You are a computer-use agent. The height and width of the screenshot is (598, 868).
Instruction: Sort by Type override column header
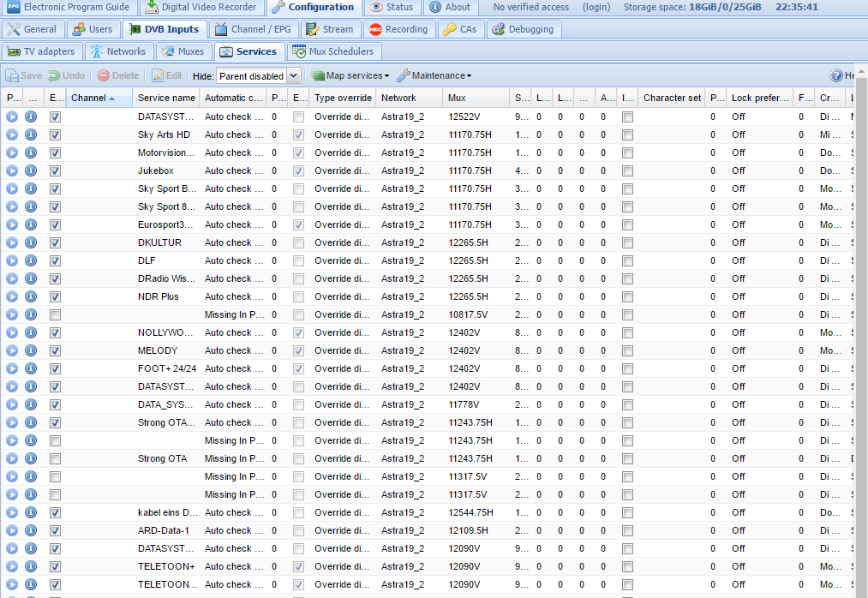click(x=343, y=98)
